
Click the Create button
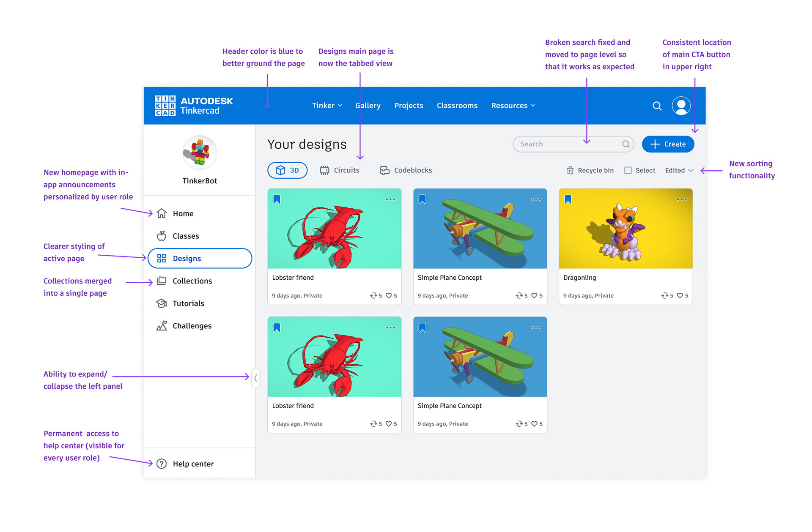pyautogui.click(x=668, y=144)
